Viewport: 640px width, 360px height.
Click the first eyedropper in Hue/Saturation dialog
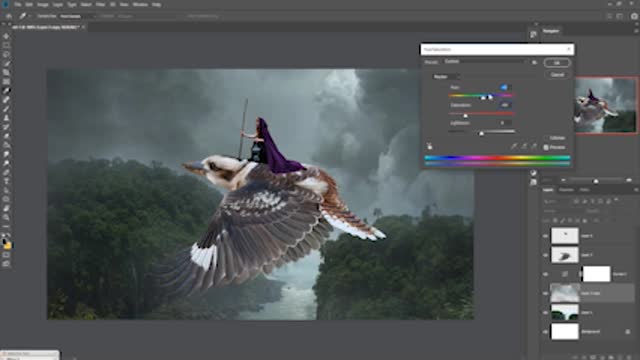pos(514,147)
